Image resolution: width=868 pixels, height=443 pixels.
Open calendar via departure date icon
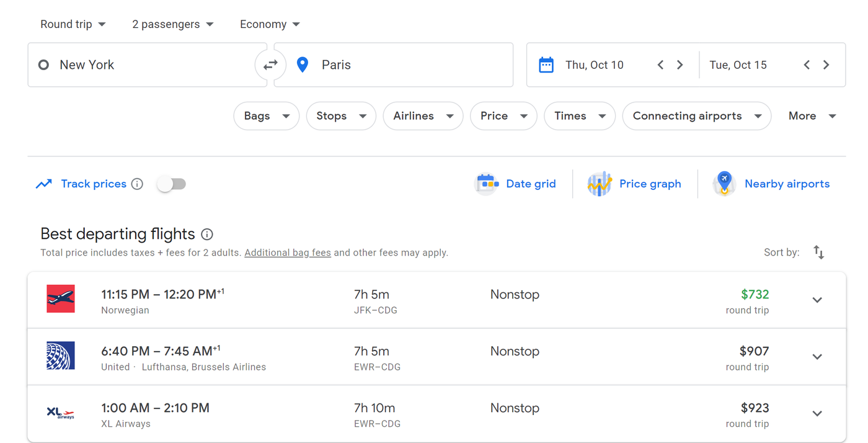coord(546,65)
